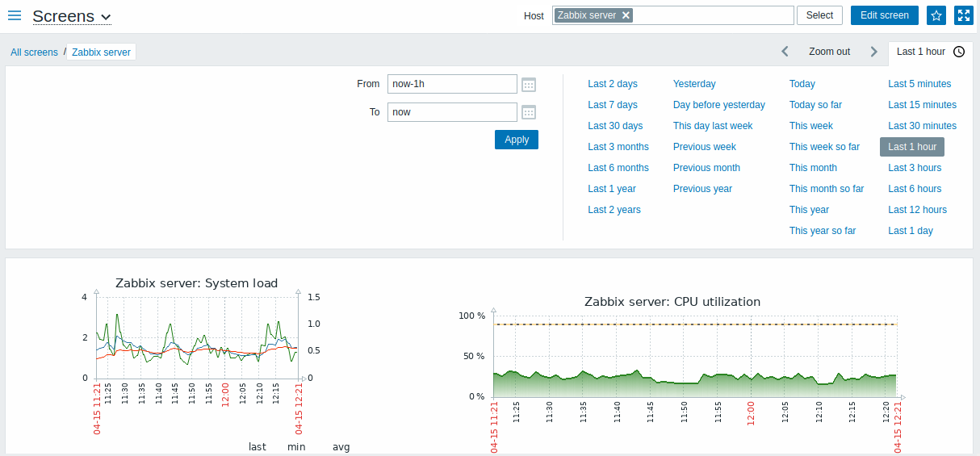This screenshot has width=980, height=456.
Task: Select Today so far period
Action: pyautogui.click(x=815, y=105)
